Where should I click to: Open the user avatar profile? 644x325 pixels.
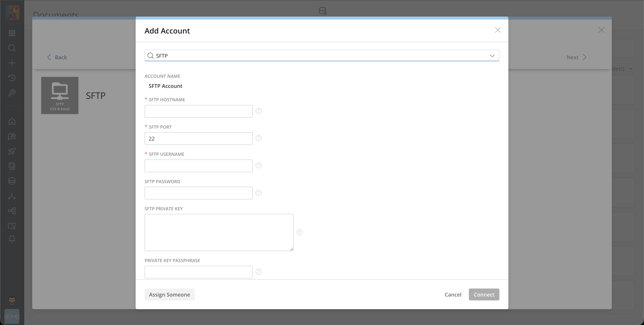[x=12, y=300]
